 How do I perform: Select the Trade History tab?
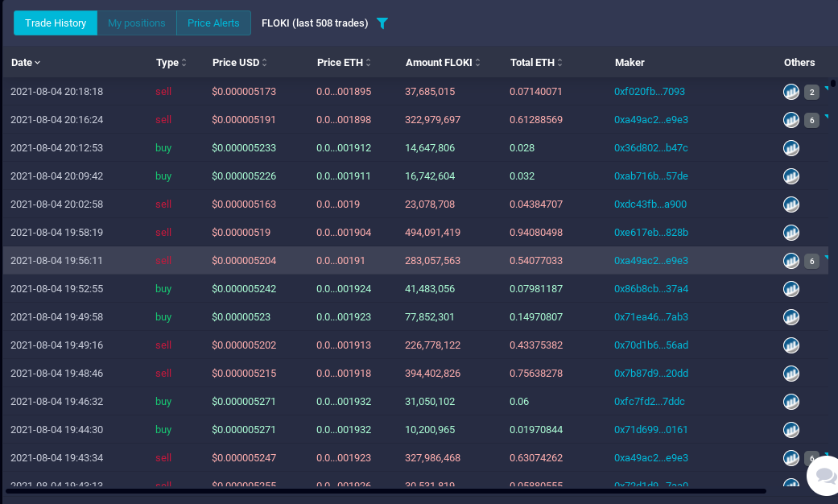pos(55,23)
